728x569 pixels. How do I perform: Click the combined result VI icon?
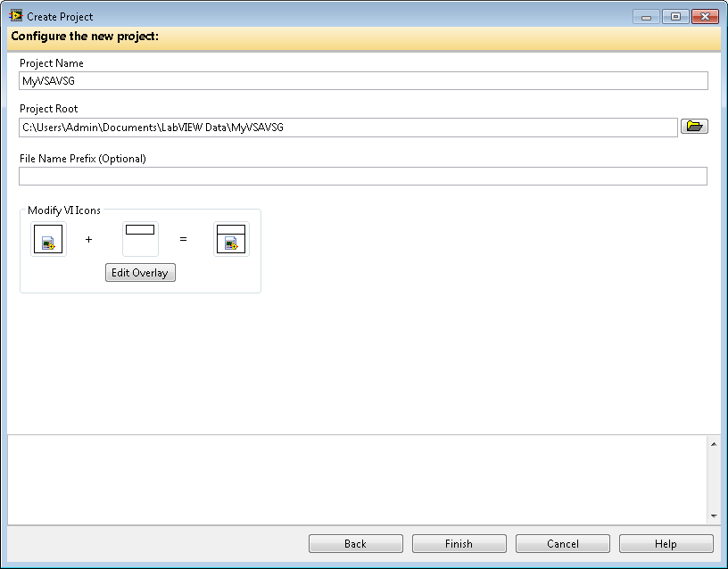click(231, 239)
